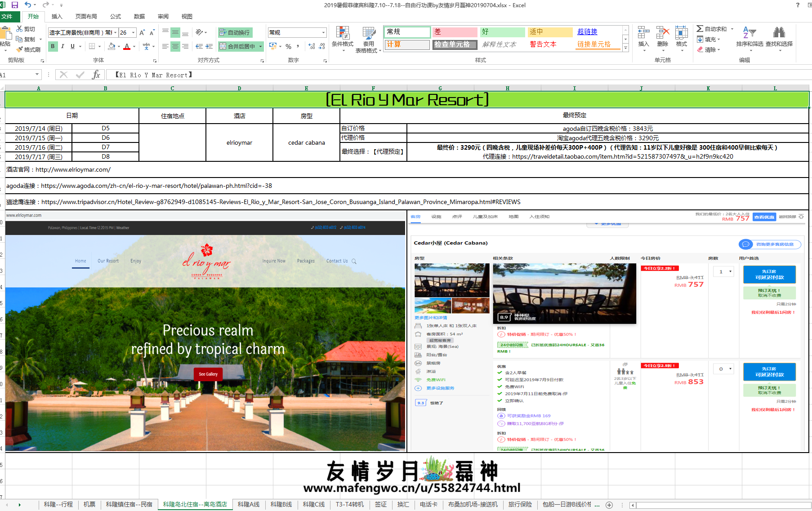Click the red font color A
Screen dimensions: 812x511
pos(127,46)
